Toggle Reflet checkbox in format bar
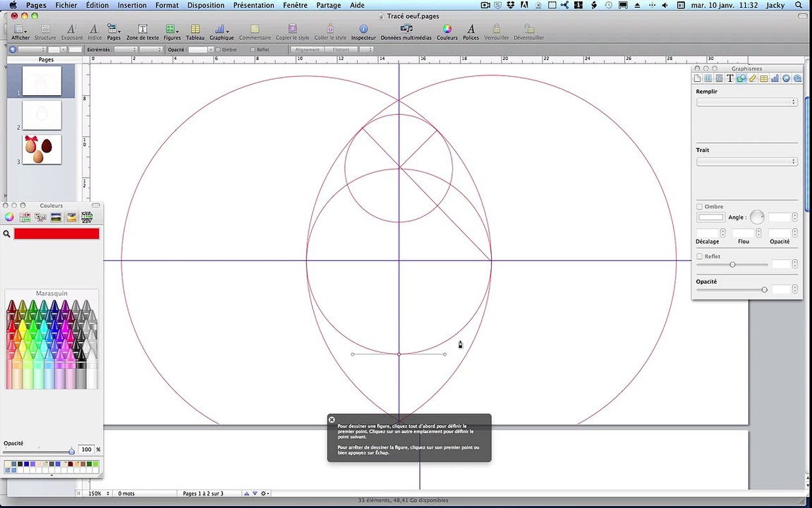The image size is (812, 508). click(253, 49)
